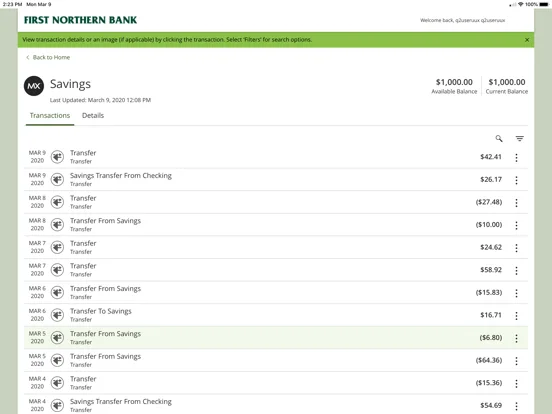Click transfer icon on ($15.83) row
The height and width of the screenshot is (414, 552).
pyautogui.click(x=57, y=292)
